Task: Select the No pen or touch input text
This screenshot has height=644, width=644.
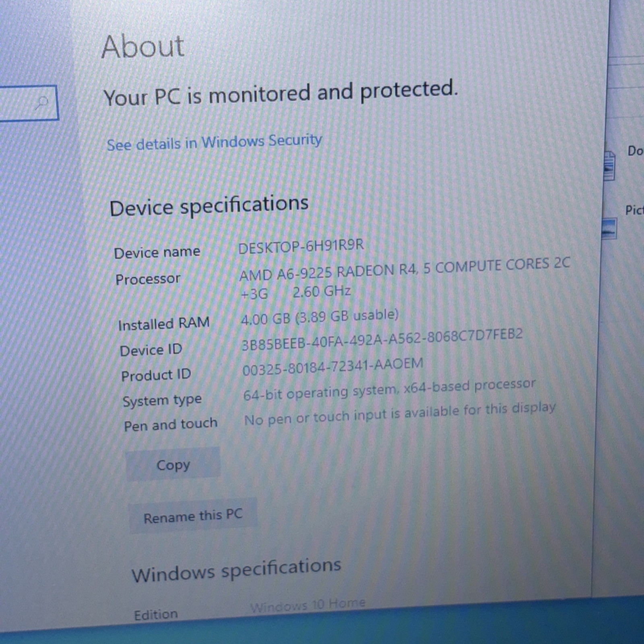Action: 400,414
